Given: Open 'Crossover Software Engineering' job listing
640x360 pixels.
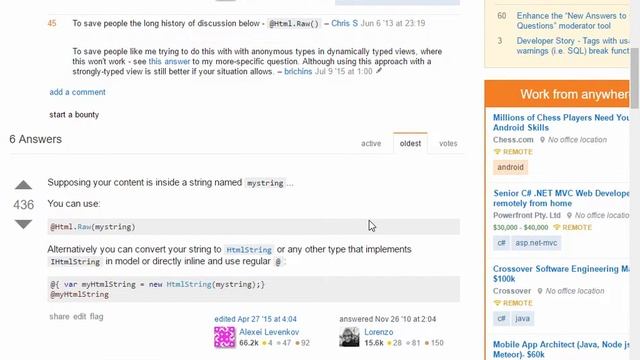Looking at the screenshot, I should 561,273.
